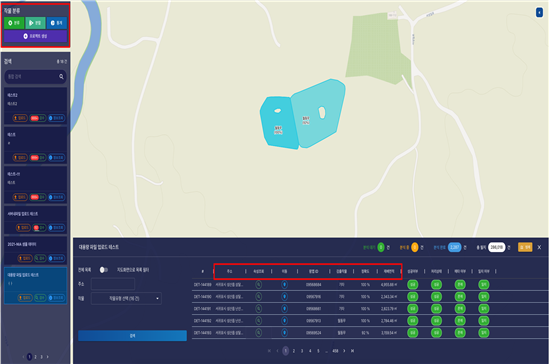549x364 pixels.
Task: Toggle the last green status badge in row five
Action: (x=484, y=332)
